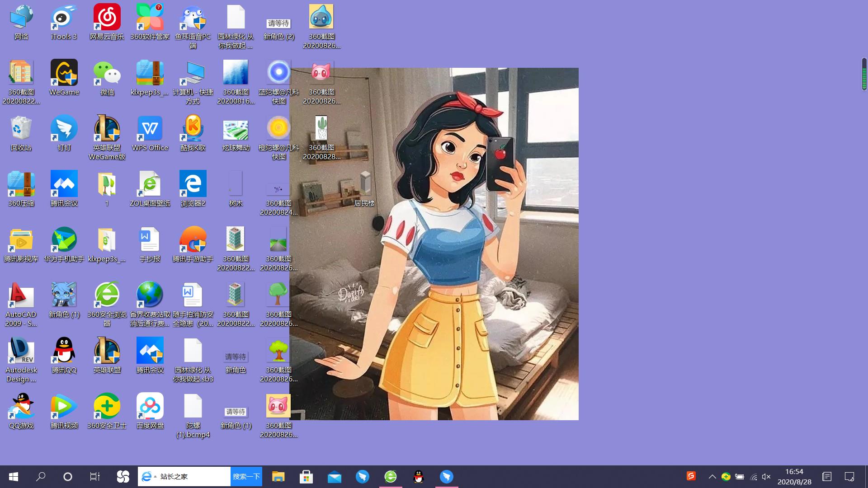The image size is (868, 488).
Task: Open Microsoft Store from the taskbar
Action: tap(307, 477)
